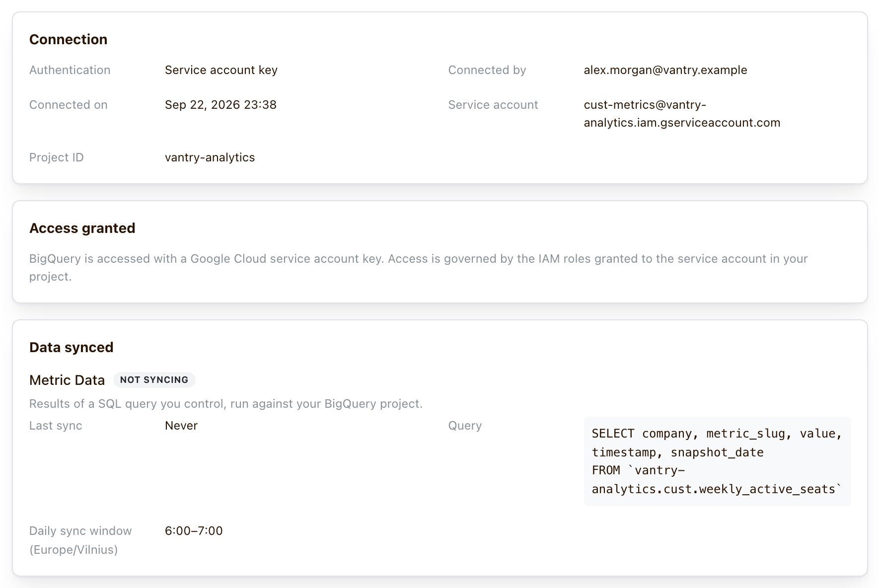Click the "Service account" label beside the cust-metrics address
This screenshot has width=879, height=588.
pos(493,105)
